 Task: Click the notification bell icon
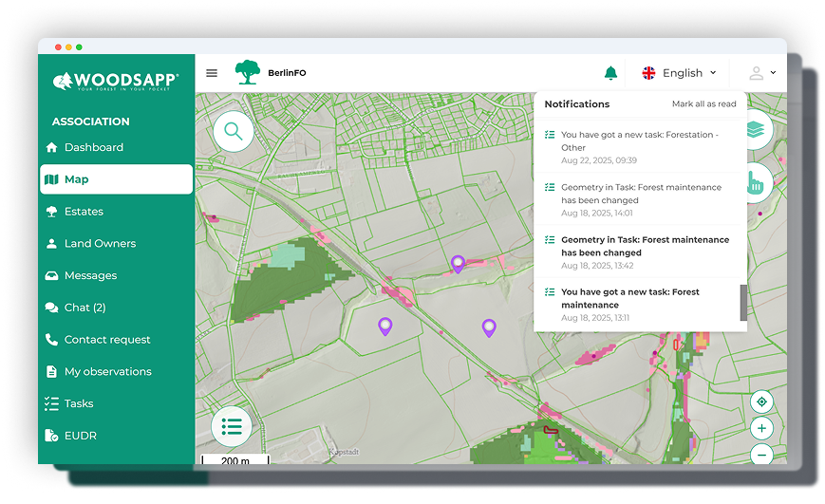click(610, 73)
